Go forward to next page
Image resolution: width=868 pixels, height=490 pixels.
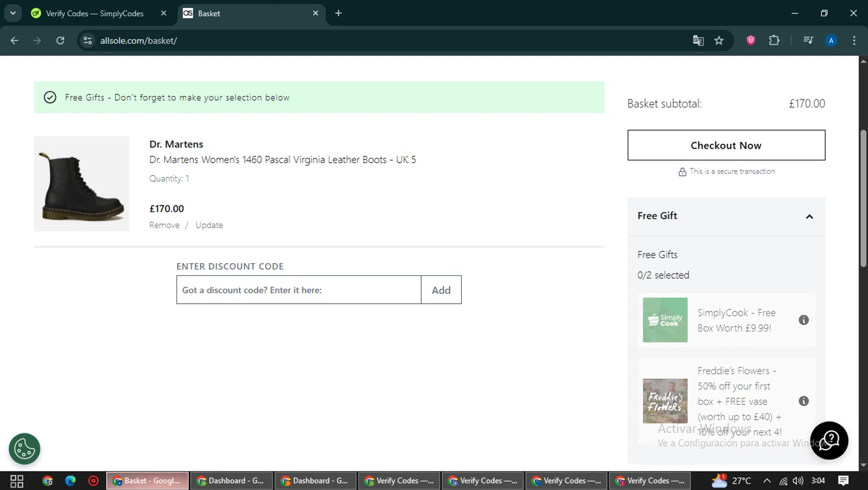tap(37, 40)
